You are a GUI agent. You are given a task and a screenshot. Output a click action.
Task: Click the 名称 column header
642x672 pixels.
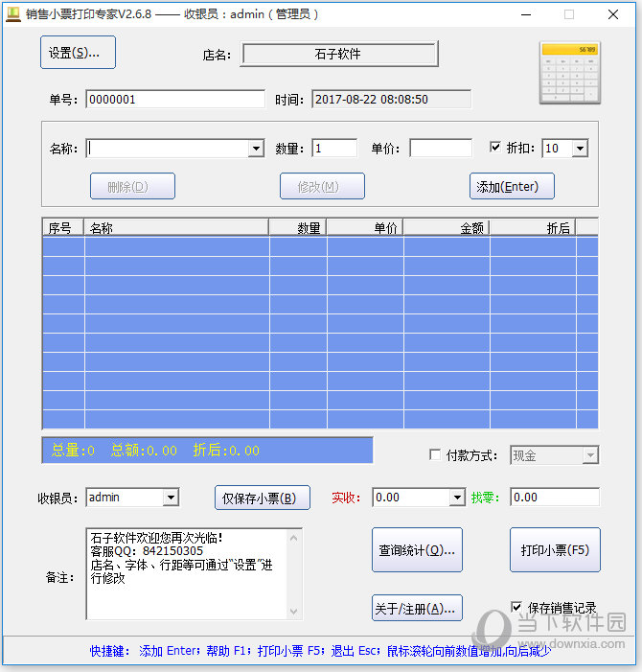coord(176,227)
